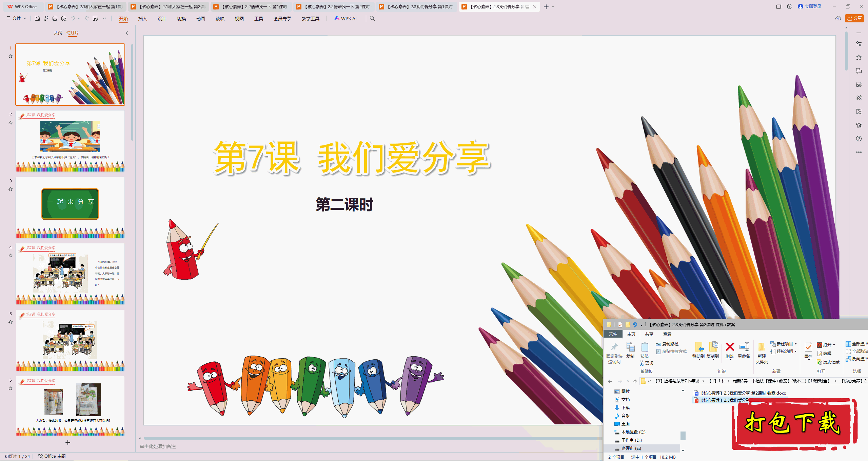This screenshot has width=868, height=461.
Task: Expand the undo history dropdown arrow
Action: 79,19
